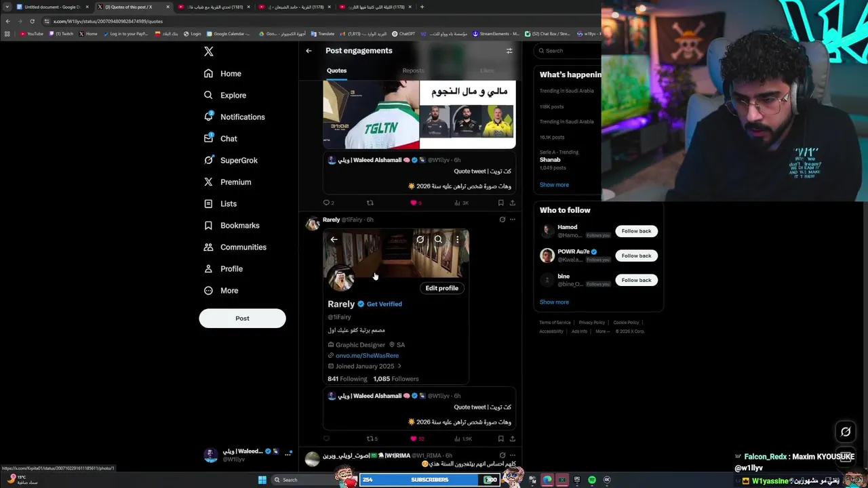Repost the first quote post
Viewport: 868px width, 488px height.
(370, 203)
